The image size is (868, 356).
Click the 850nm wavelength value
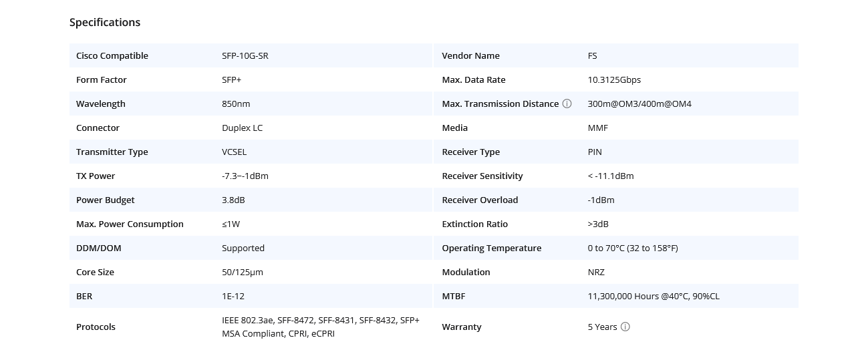(236, 104)
